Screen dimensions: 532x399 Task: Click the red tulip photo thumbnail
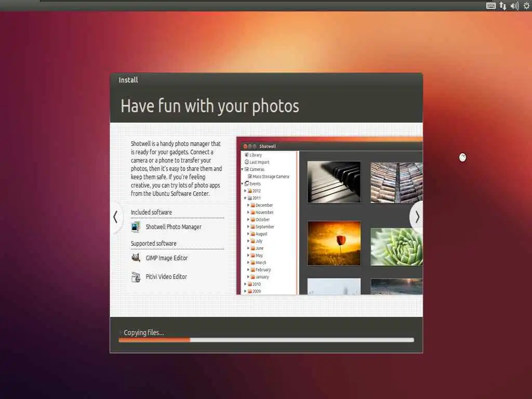click(x=334, y=243)
